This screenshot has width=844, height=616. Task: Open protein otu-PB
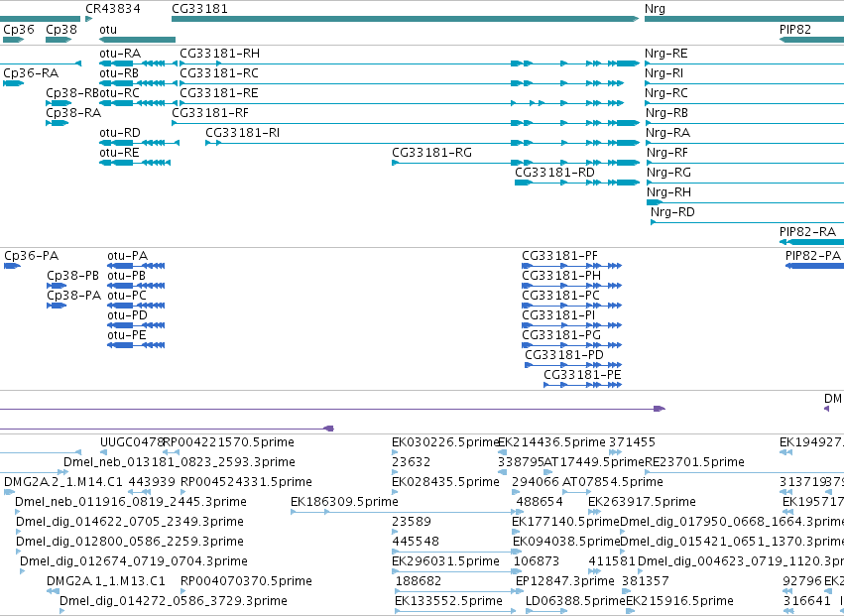click(x=136, y=286)
